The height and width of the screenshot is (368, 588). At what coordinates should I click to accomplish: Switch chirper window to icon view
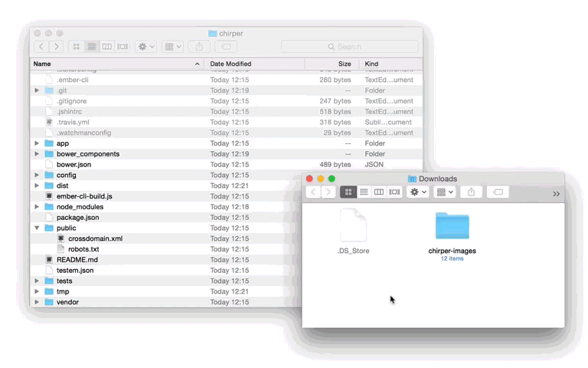click(x=77, y=47)
